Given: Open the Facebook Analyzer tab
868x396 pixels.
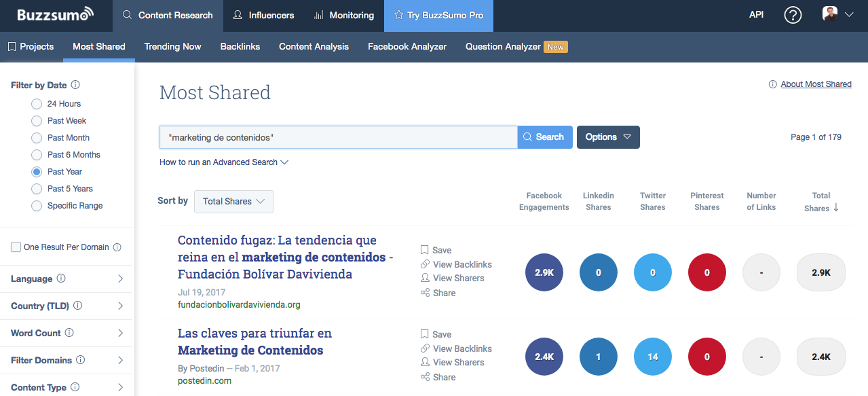Looking at the screenshot, I should tap(407, 47).
